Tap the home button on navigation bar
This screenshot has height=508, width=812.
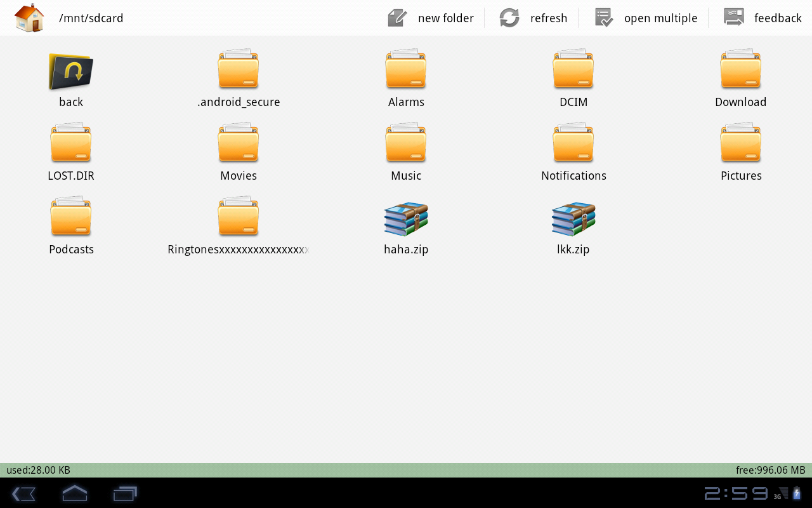74,493
